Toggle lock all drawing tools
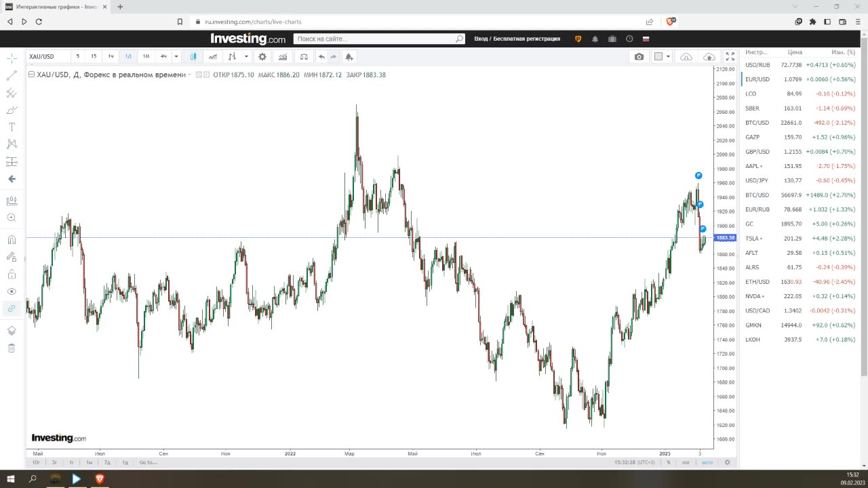 tap(12, 274)
